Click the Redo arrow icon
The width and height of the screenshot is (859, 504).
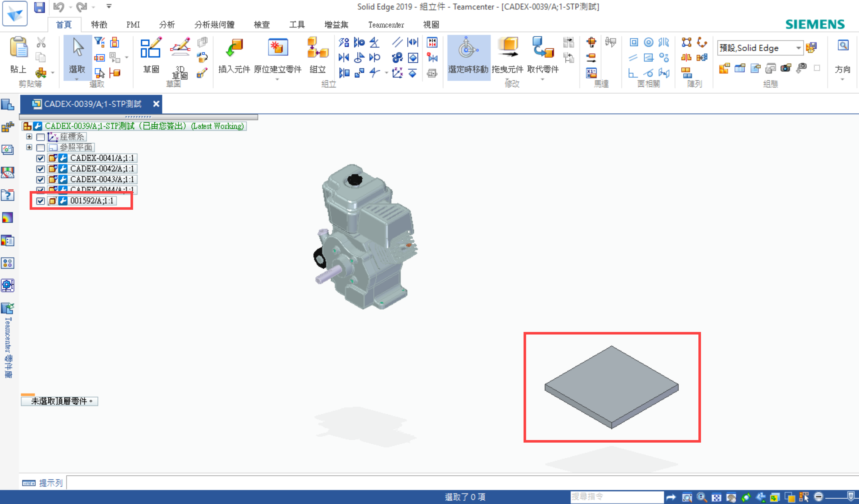[82, 7]
